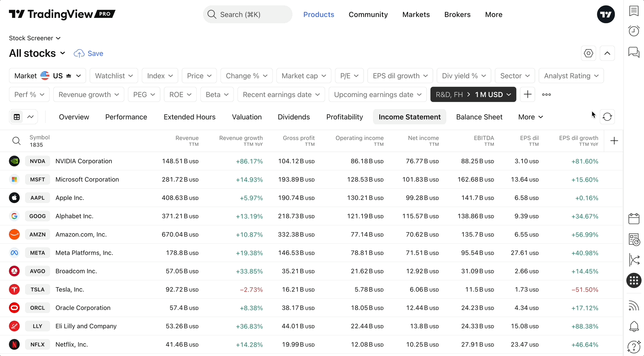Image resolution: width=644 pixels, height=356 pixels.
Task: Select the Income Statement tab
Action: point(410,117)
